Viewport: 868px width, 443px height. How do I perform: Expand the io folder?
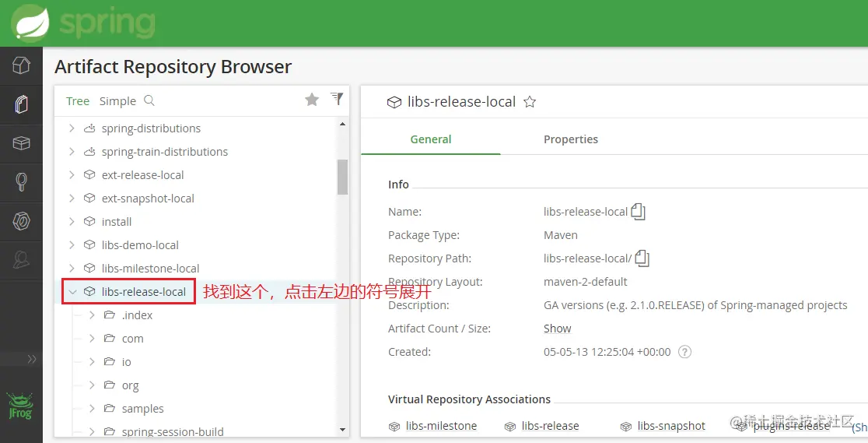[x=92, y=361]
